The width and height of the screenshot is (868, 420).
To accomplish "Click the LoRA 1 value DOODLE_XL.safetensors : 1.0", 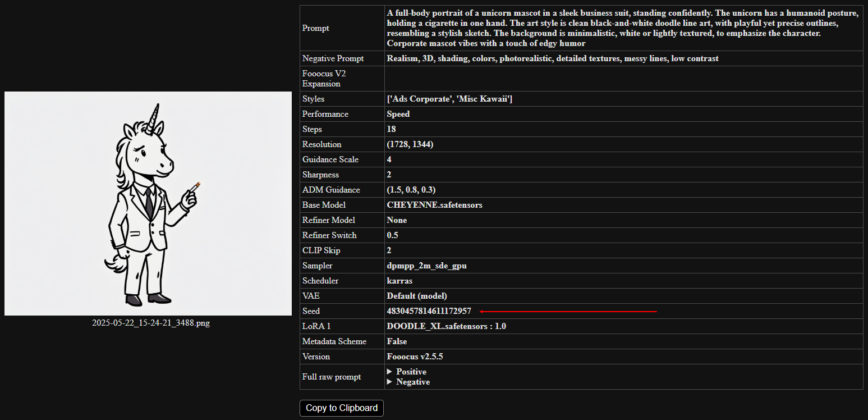I will pos(446,326).
